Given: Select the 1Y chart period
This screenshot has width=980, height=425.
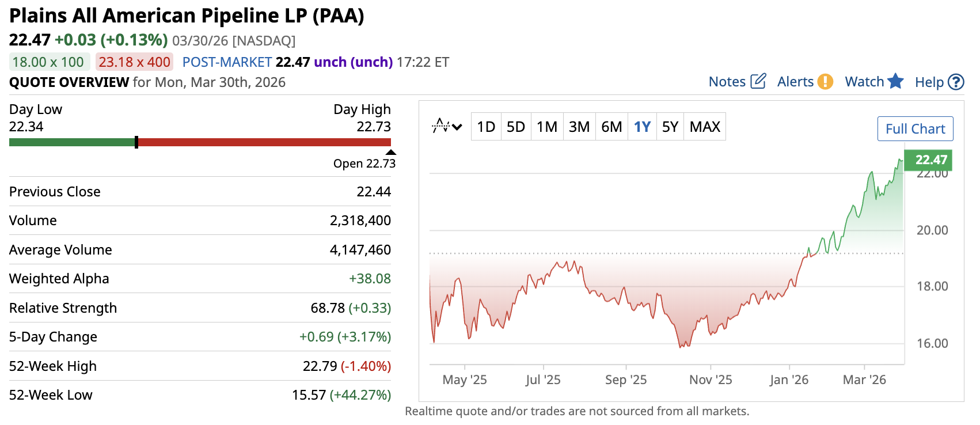Looking at the screenshot, I should (642, 127).
